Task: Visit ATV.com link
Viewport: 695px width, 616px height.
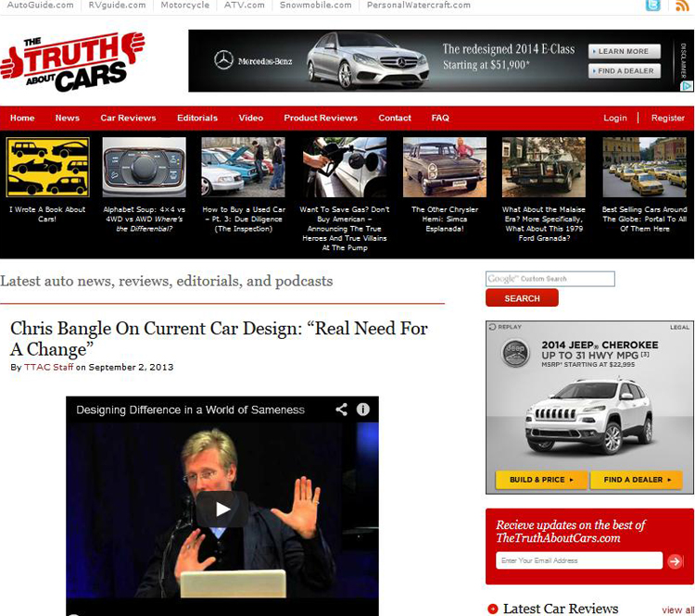Action: tap(245, 6)
